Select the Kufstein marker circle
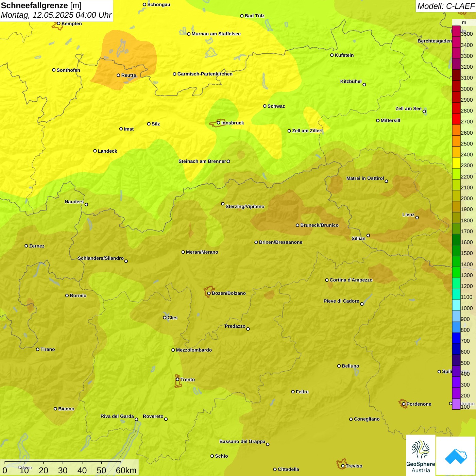The height and width of the screenshot is (476, 476). (x=332, y=55)
